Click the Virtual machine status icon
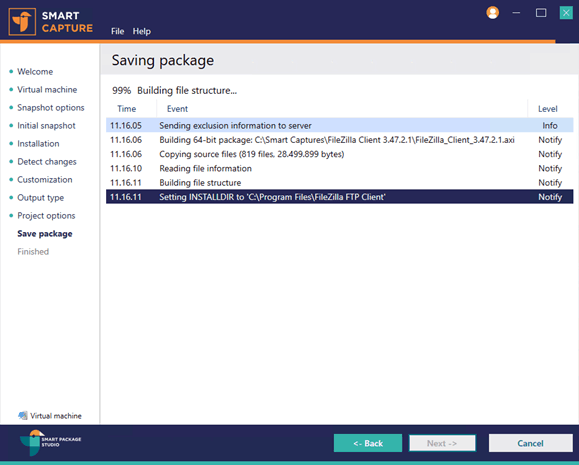This screenshot has width=579, height=465. (23, 416)
